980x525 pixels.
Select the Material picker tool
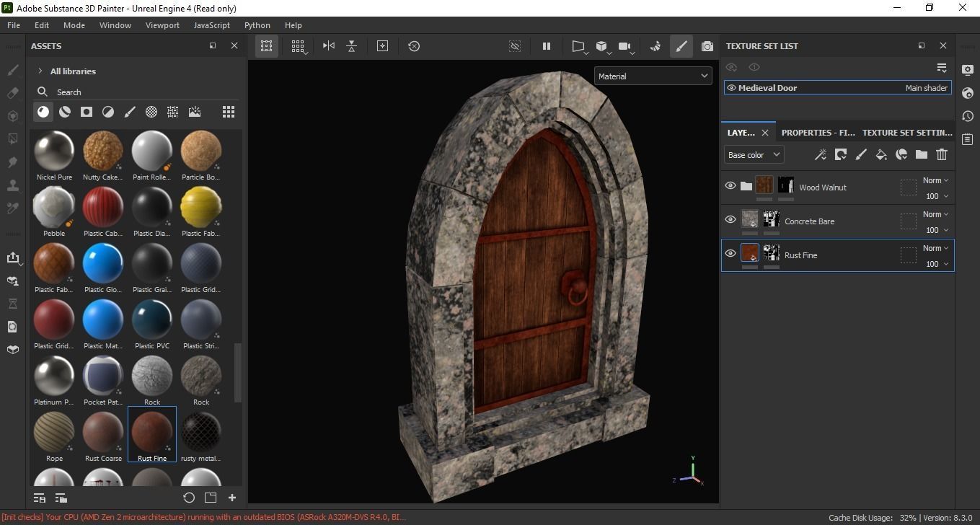(12, 208)
